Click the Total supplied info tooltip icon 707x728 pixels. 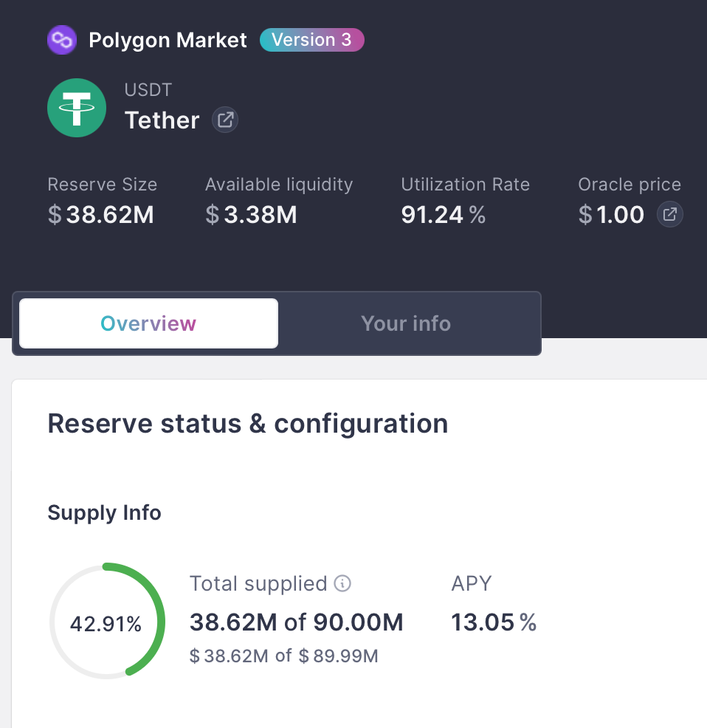point(341,584)
